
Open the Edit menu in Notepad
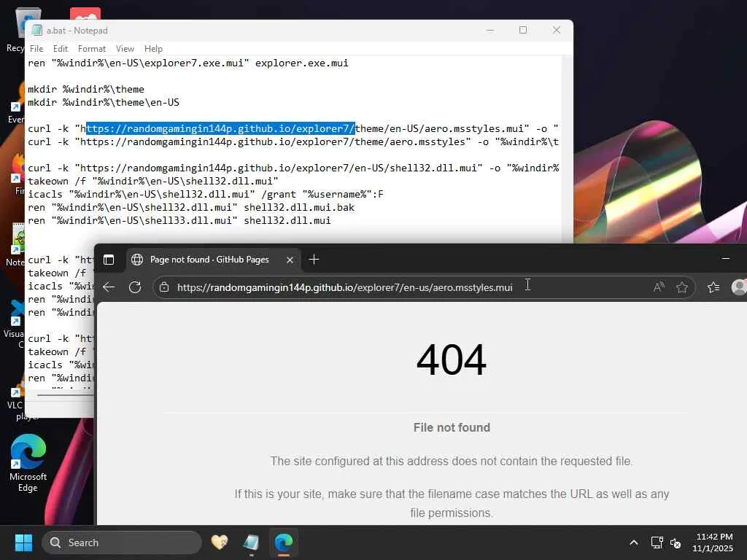click(x=60, y=49)
